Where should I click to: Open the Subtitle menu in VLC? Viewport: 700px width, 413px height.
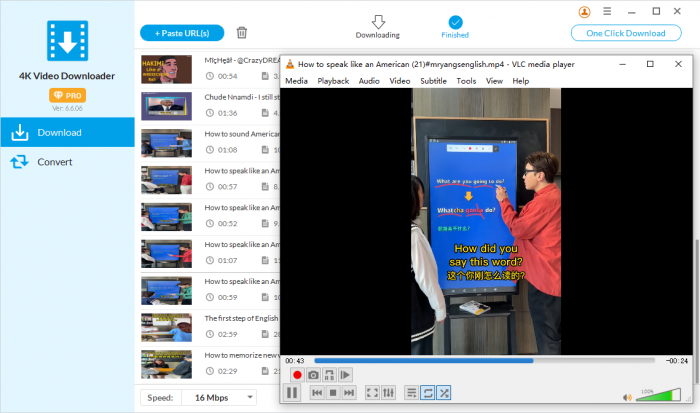(x=433, y=80)
